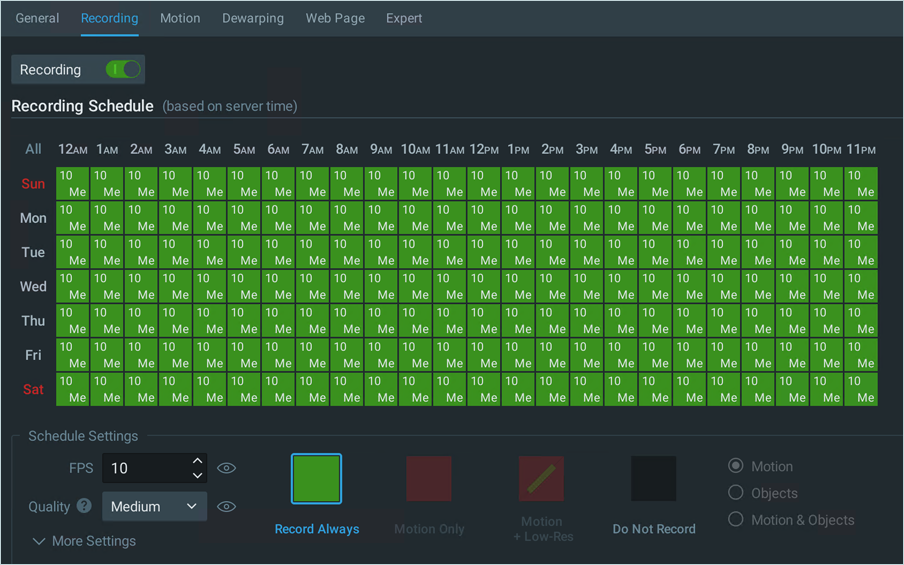The width and height of the screenshot is (904, 565).
Task: Click the Quality help question mark icon
Action: [x=84, y=506]
